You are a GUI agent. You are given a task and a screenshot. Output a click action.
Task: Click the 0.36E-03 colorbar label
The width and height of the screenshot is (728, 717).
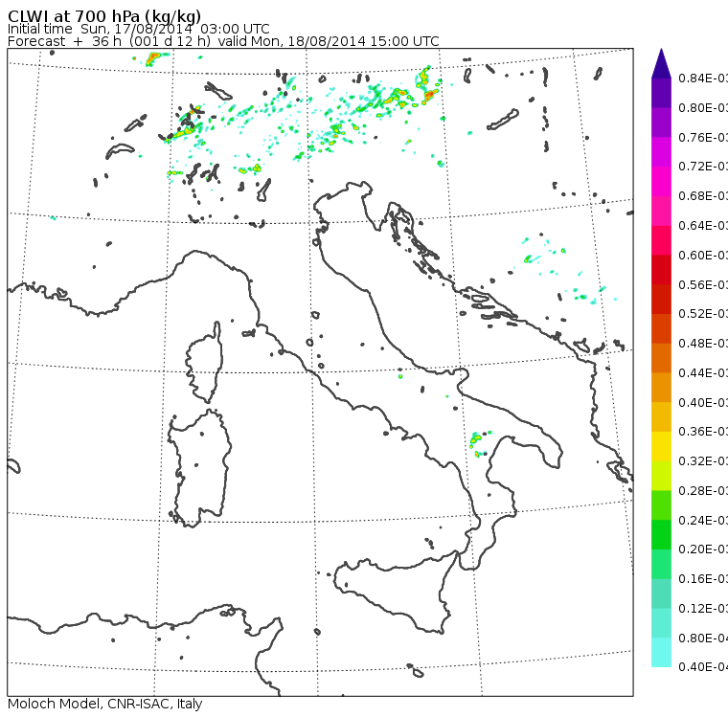pyautogui.click(x=703, y=432)
